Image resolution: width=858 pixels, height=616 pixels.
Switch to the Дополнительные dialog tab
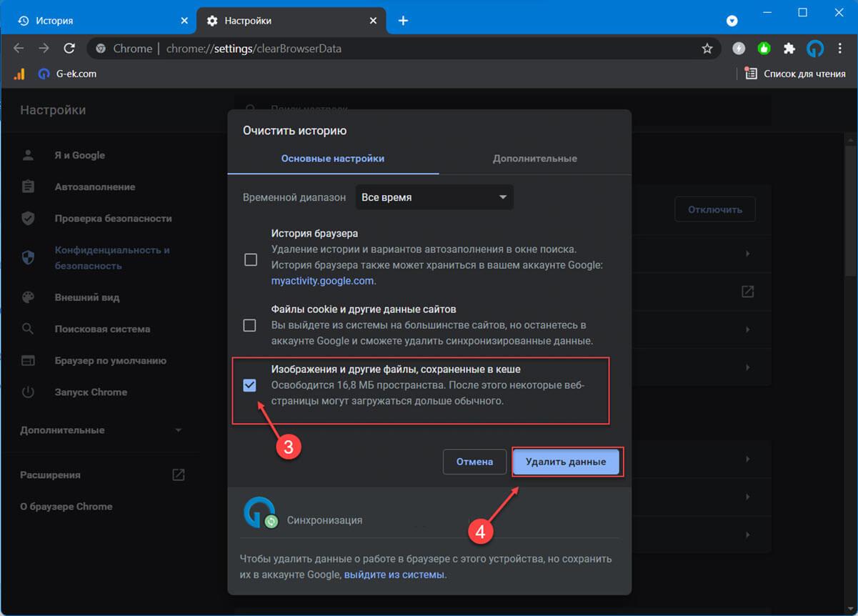535,158
